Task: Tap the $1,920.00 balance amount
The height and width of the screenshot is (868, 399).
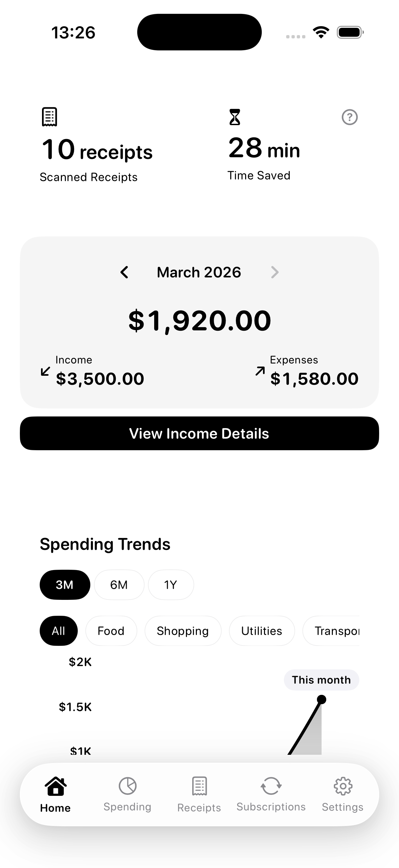Action: [x=199, y=320]
